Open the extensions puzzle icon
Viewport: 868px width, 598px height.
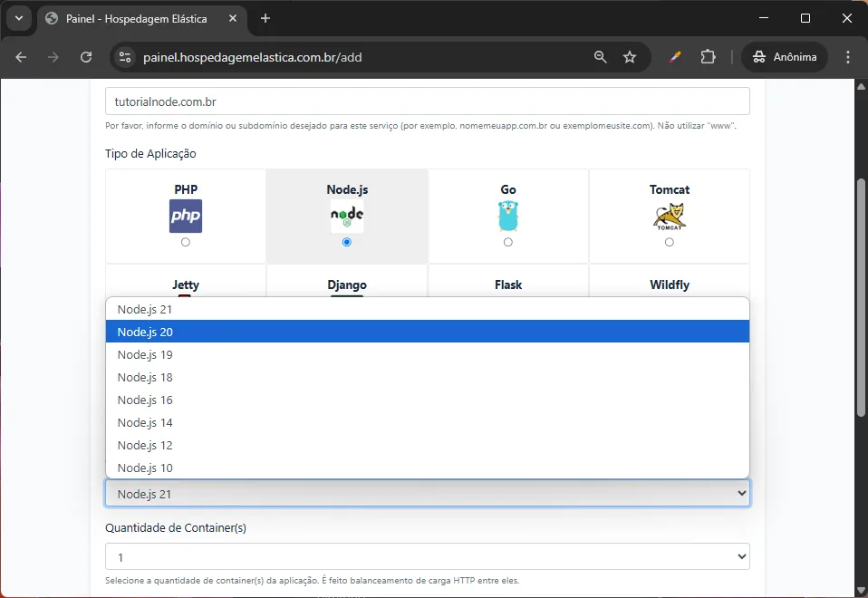[708, 57]
